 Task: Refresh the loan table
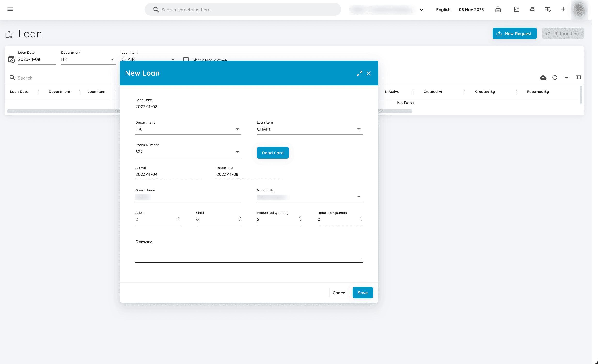(555, 77)
